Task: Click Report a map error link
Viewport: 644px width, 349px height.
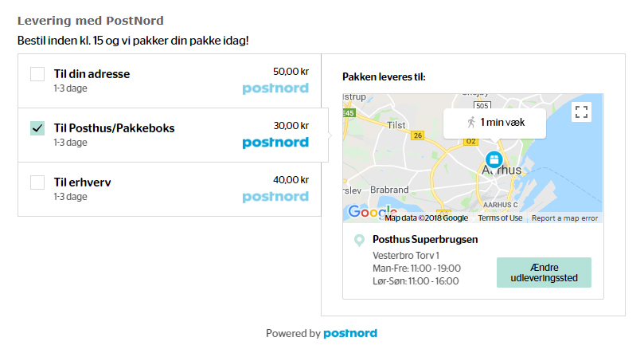Action: pos(564,218)
